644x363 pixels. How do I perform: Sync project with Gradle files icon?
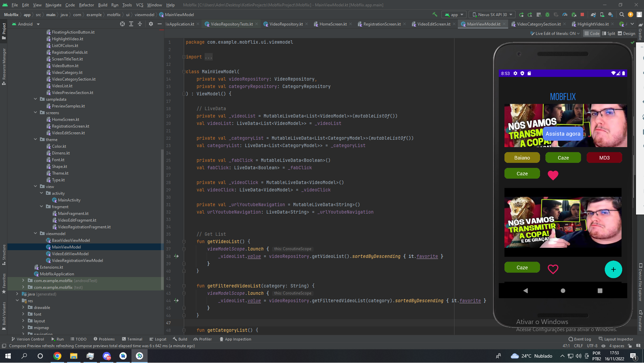coord(593,15)
